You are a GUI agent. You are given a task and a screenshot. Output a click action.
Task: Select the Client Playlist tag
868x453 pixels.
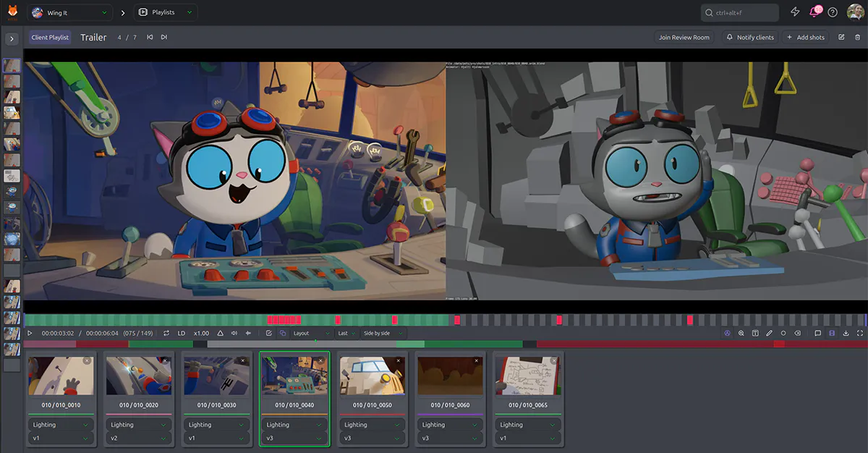tap(50, 37)
